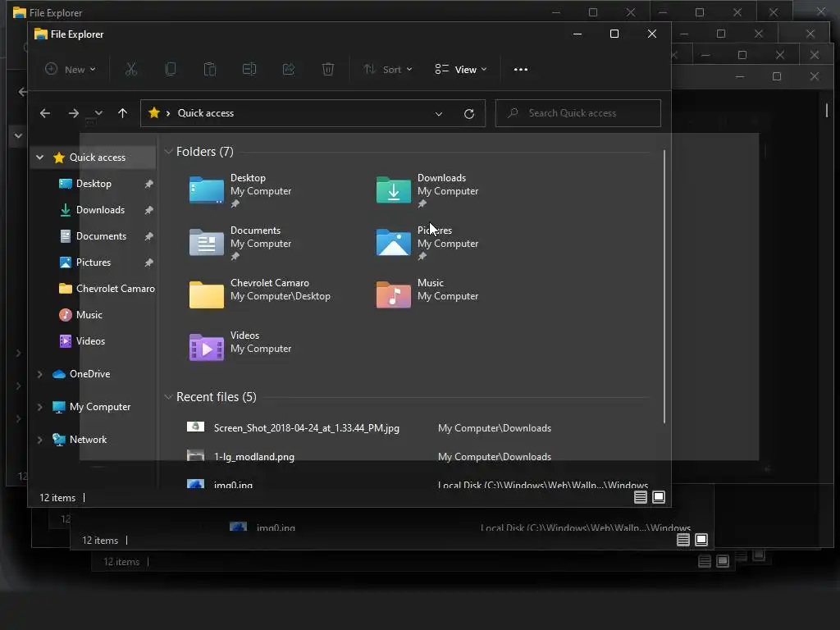Click pin icon next to Pictures in sidebar
The image size is (840, 630).
148,262
